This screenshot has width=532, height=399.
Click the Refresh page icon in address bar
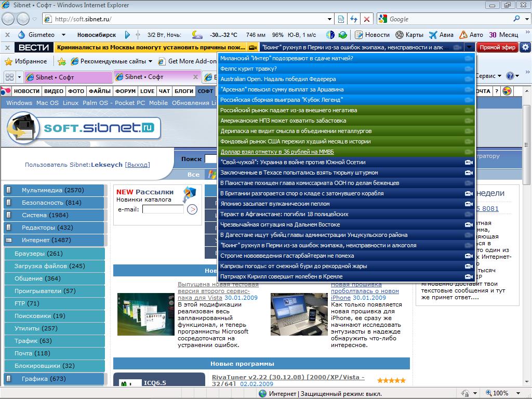click(x=354, y=19)
